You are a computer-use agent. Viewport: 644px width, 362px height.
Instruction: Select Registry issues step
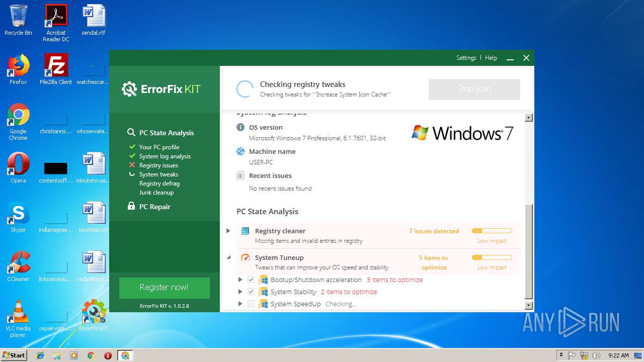point(158,165)
